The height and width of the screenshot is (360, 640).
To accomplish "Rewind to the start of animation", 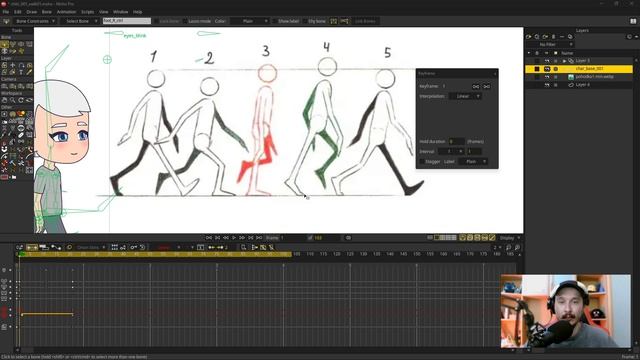I will click(209, 238).
